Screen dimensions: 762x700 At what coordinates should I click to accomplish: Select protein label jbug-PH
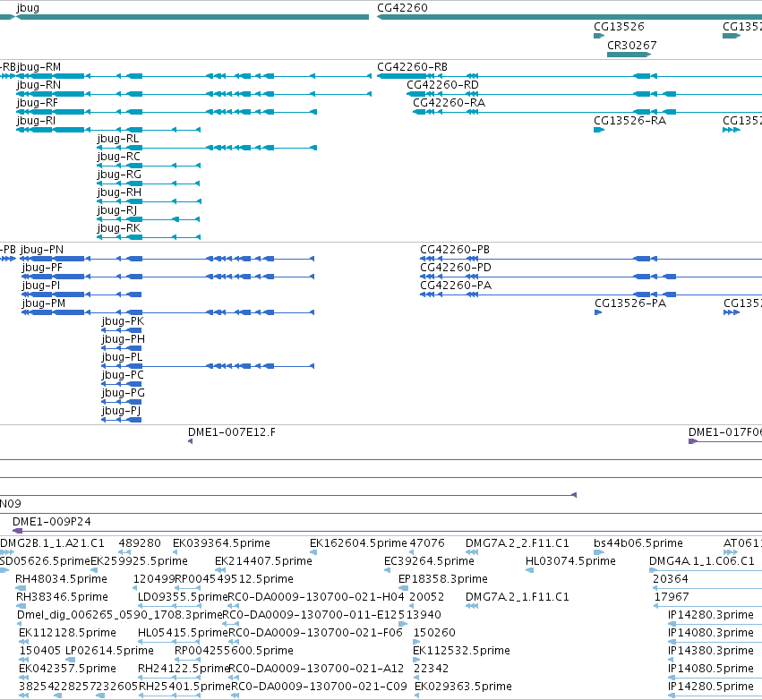(x=124, y=339)
